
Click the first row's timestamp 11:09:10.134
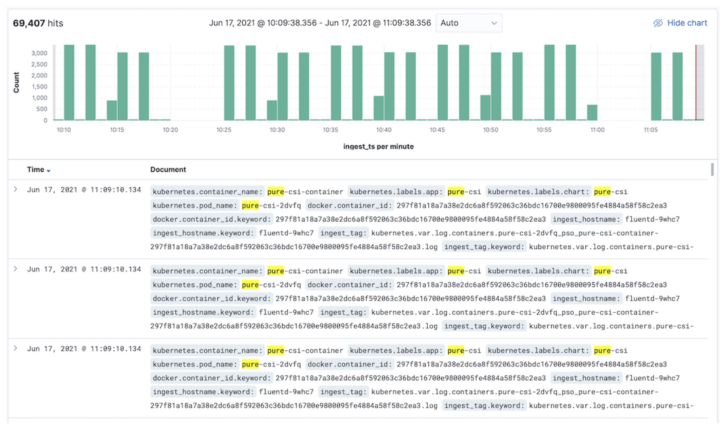pos(84,189)
